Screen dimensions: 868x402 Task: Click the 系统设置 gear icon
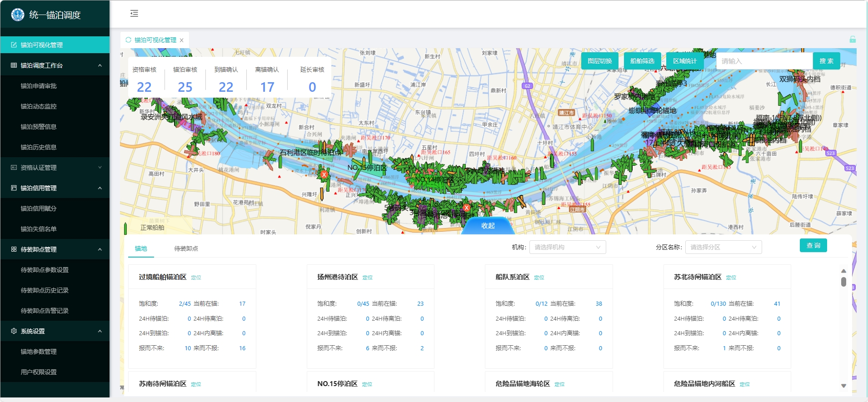point(14,331)
